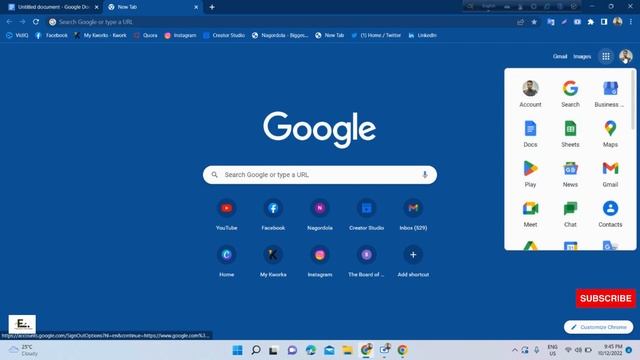Open the Chrome extensions puzzle icon
This screenshot has width=640, height=360.
coord(590,22)
